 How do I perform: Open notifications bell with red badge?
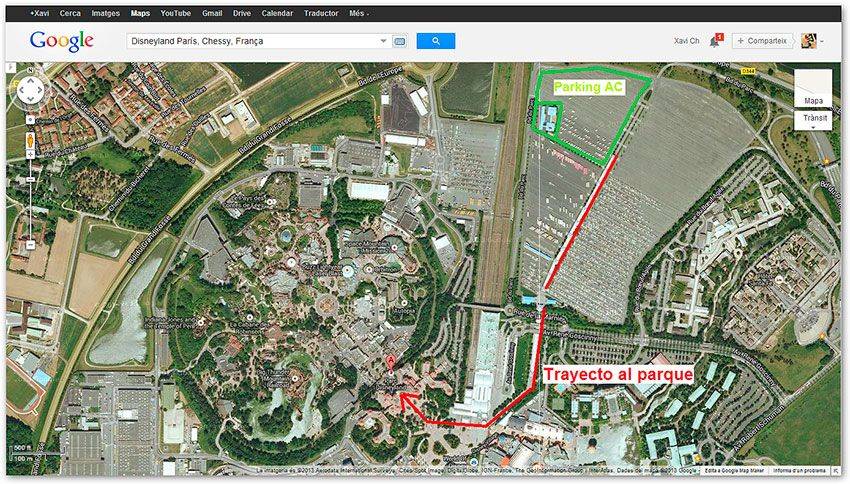click(x=715, y=41)
